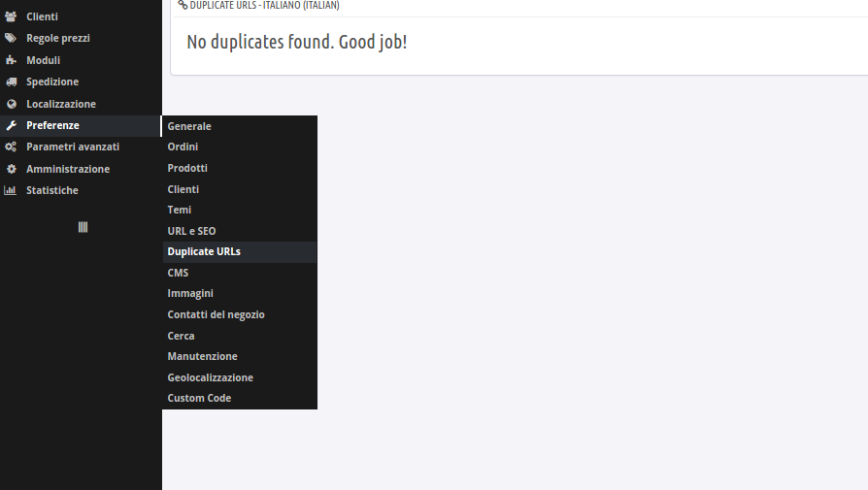
Task: Open Contatti del negozio
Action: (216, 314)
